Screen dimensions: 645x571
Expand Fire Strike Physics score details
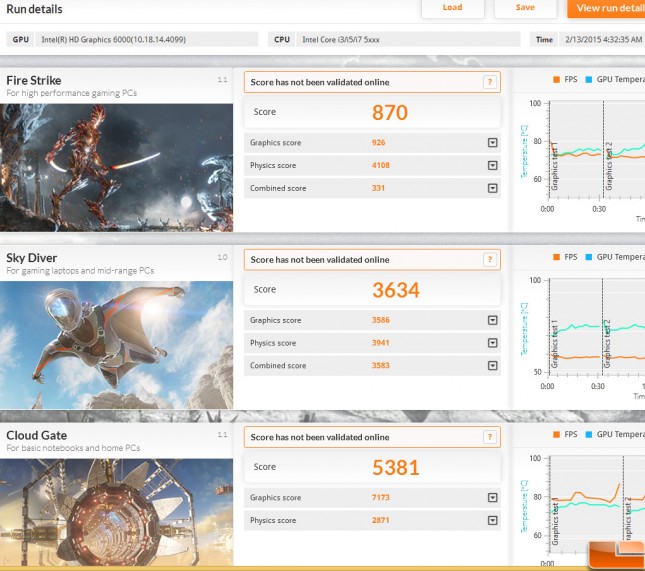pos(492,165)
